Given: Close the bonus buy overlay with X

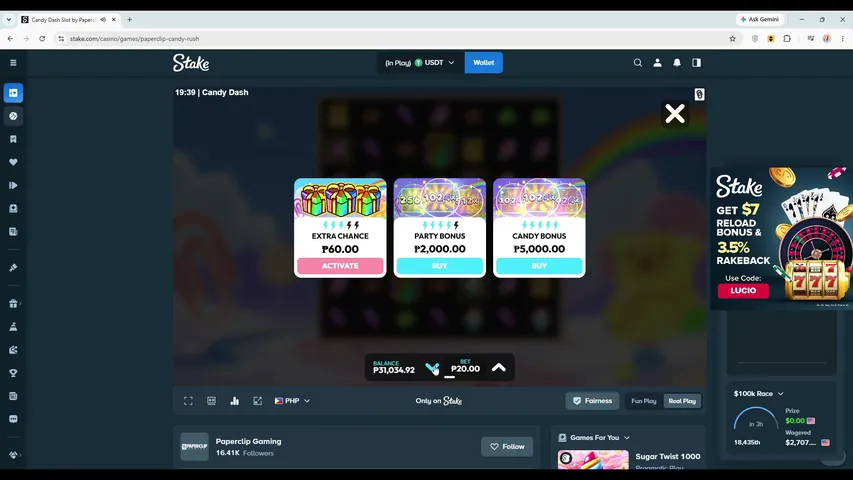Looking at the screenshot, I should [675, 114].
